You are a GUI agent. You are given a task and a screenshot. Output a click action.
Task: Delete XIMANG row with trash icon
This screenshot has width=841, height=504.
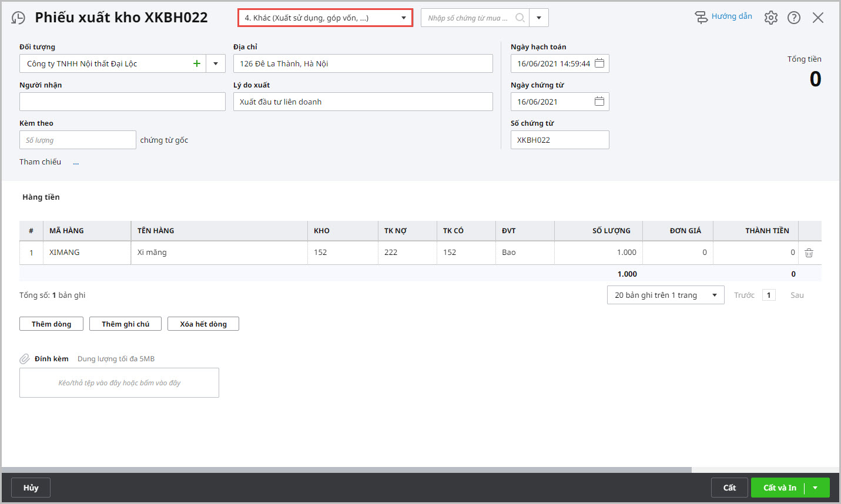(x=809, y=253)
